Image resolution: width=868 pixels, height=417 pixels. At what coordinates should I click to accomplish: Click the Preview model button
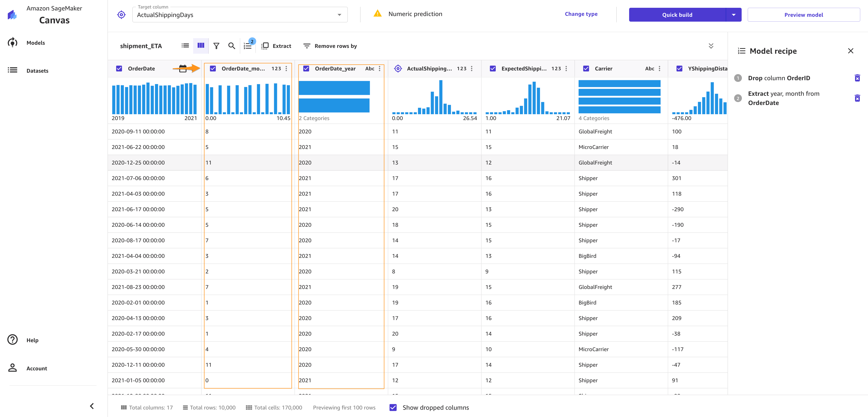(803, 15)
